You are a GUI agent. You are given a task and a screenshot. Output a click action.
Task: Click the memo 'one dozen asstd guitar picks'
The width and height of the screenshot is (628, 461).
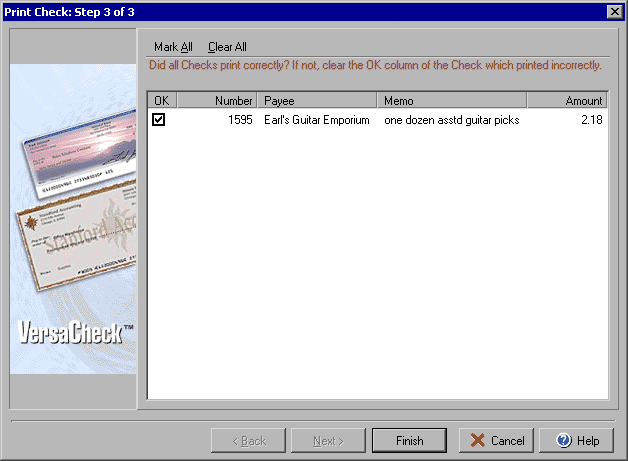click(452, 120)
